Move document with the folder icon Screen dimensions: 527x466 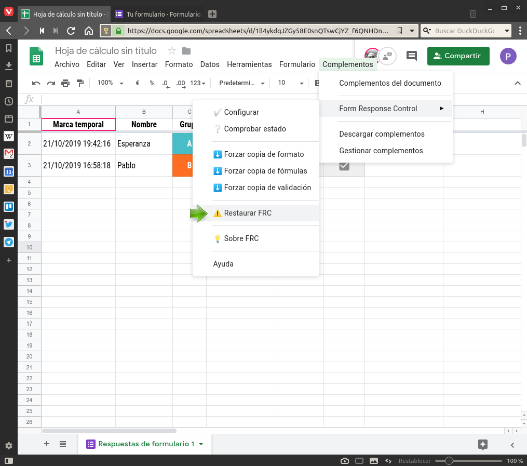(x=186, y=51)
